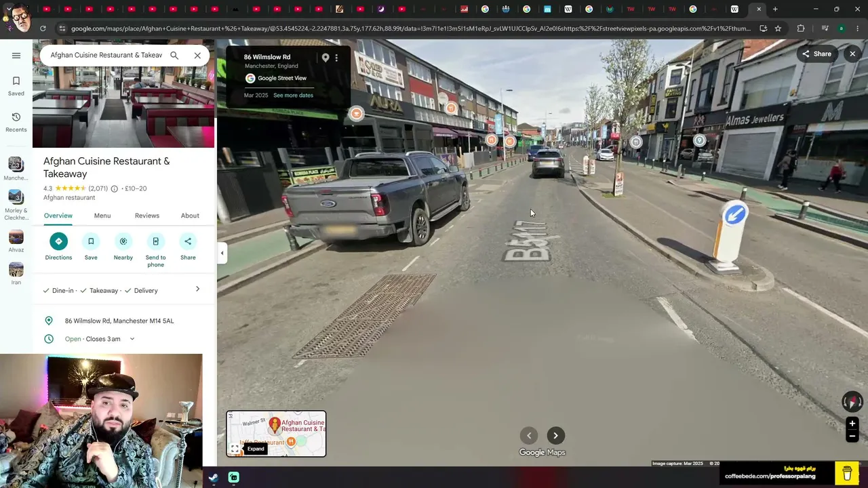Screen dimensions: 868x488
Task: Switch to the Overview tab
Action: (x=58, y=216)
